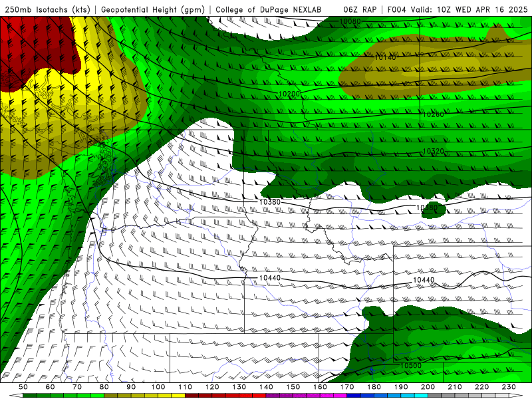This screenshot has width=532, height=399.
Task: Click the 170 value on the color scale
Action: coord(347,387)
